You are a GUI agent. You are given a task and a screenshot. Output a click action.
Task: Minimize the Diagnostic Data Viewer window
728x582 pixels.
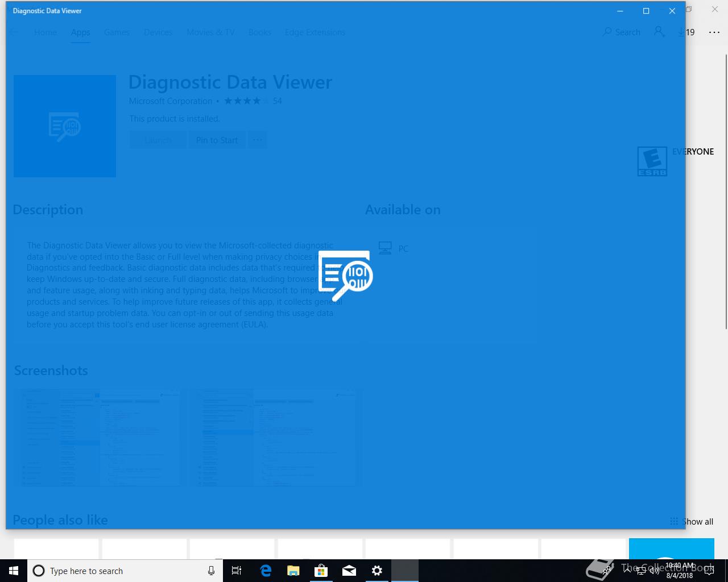click(620, 11)
